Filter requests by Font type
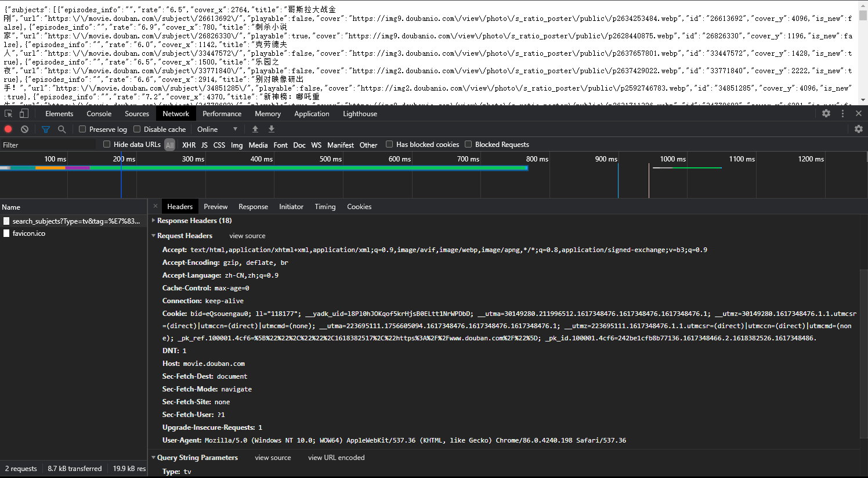The height and width of the screenshot is (478, 868). (281, 145)
